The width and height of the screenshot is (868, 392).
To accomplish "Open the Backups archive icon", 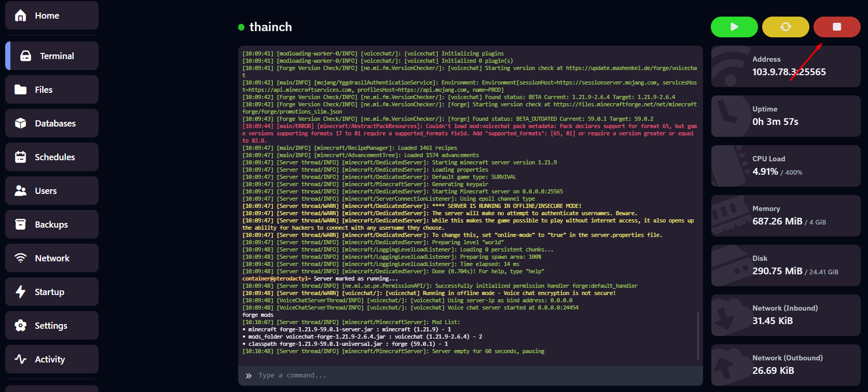I will tap(21, 225).
